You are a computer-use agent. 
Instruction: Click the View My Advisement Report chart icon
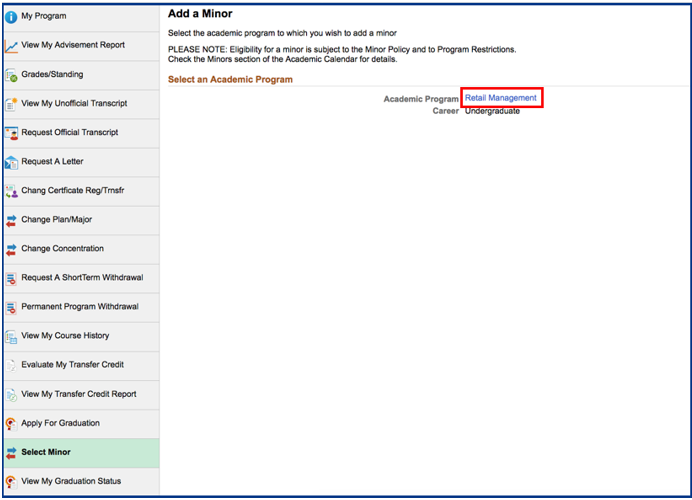tap(11, 46)
